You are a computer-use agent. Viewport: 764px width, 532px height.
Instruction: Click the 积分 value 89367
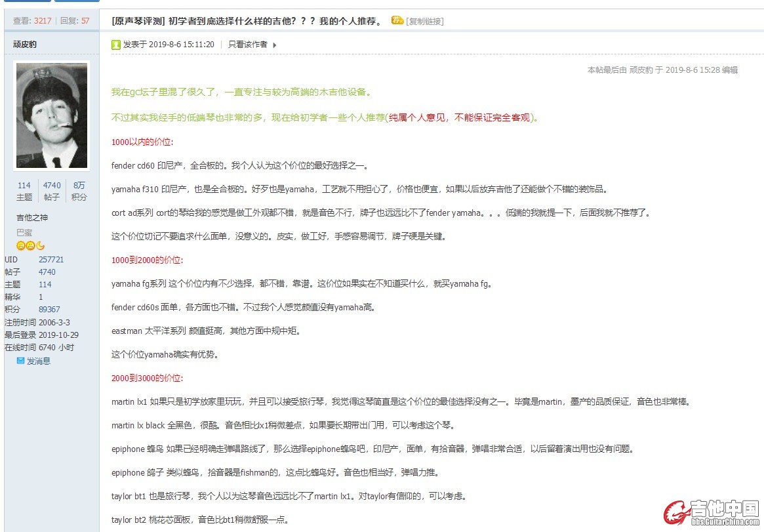coord(49,310)
